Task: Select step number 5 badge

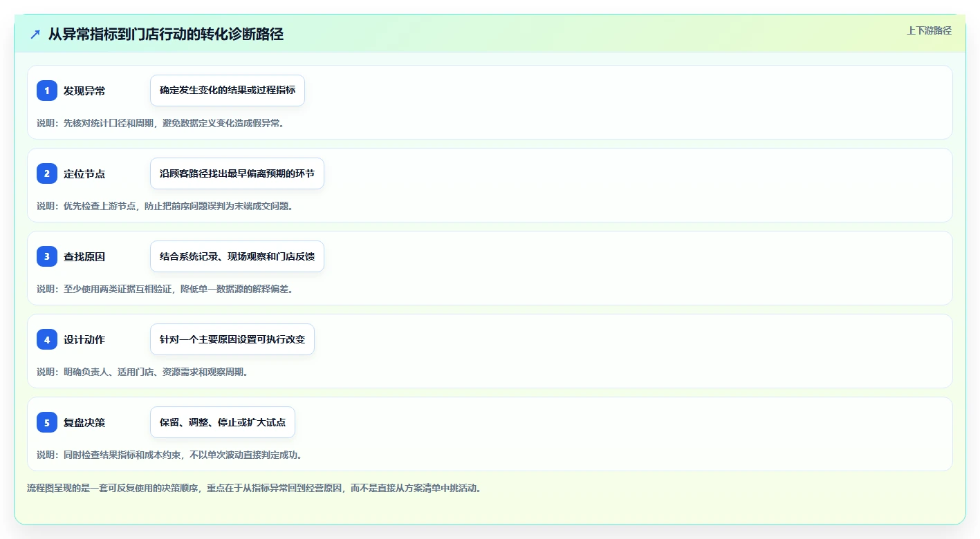Action: [47, 422]
